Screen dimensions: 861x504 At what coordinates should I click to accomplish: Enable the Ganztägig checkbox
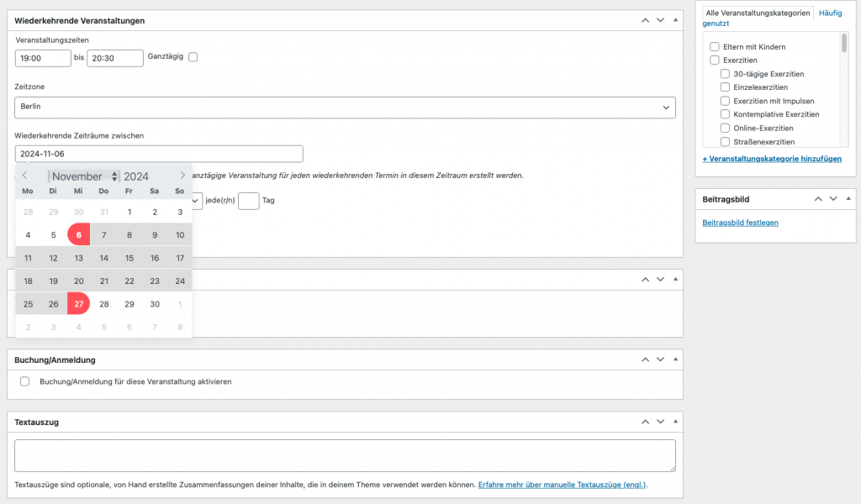pos(193,57)
